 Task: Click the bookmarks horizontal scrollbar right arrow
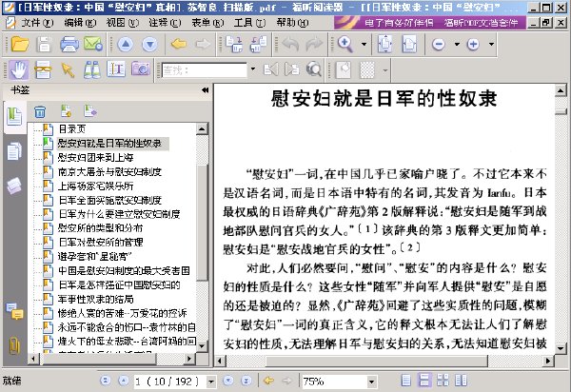[189, 359]
